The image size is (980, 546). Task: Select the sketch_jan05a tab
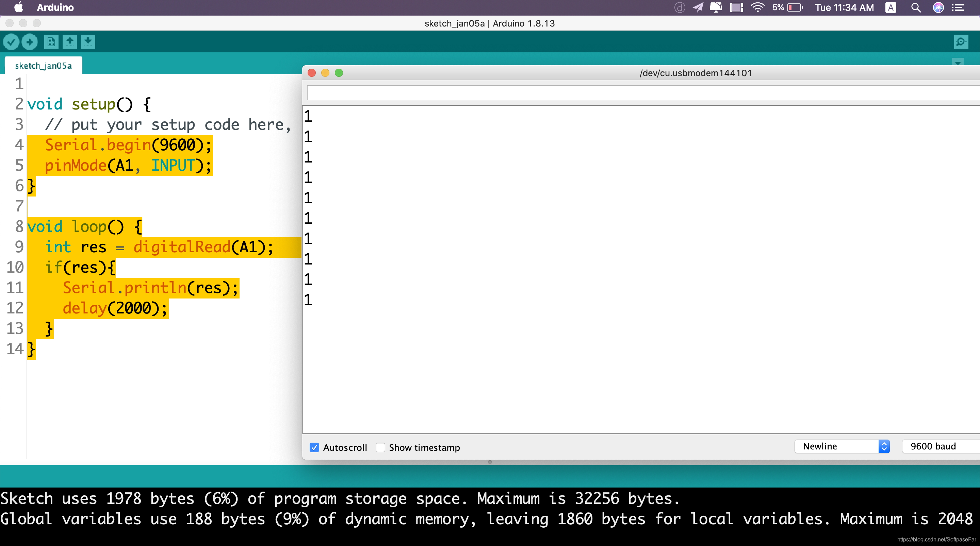43,66
